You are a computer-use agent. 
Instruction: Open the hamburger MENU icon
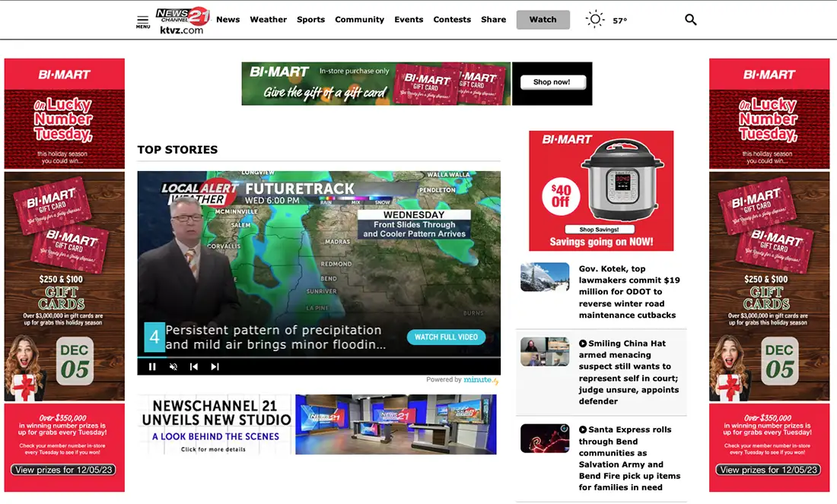click(142, 21)
